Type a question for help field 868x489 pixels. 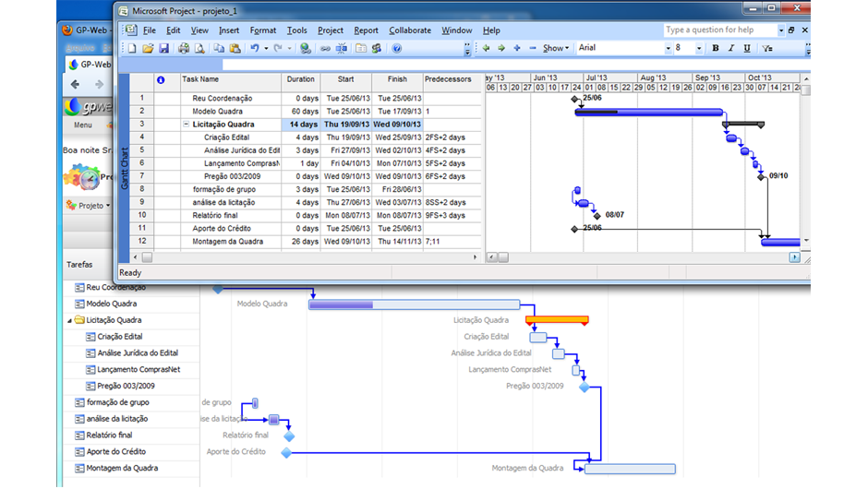point(719,30)
